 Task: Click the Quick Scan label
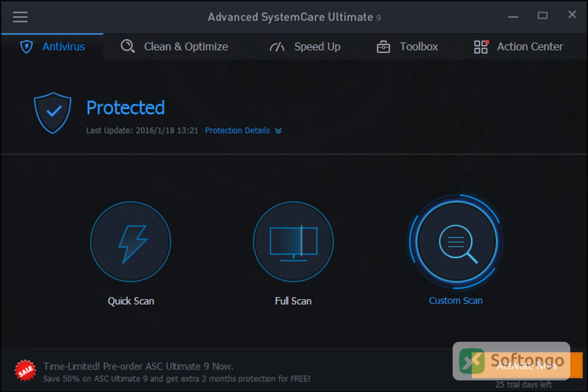coord(131,301)
